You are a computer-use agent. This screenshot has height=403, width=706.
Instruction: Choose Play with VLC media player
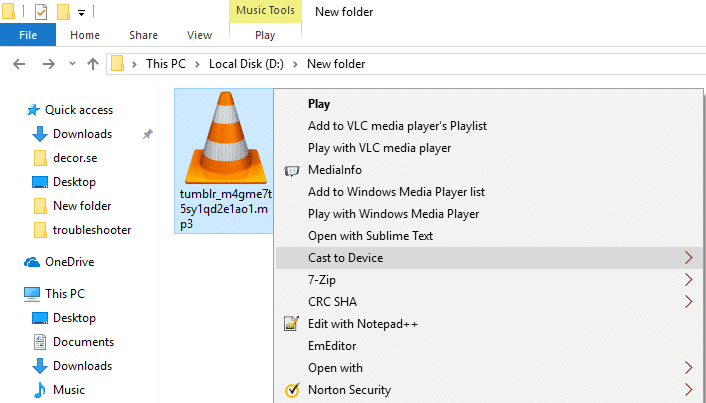(380, 148)
